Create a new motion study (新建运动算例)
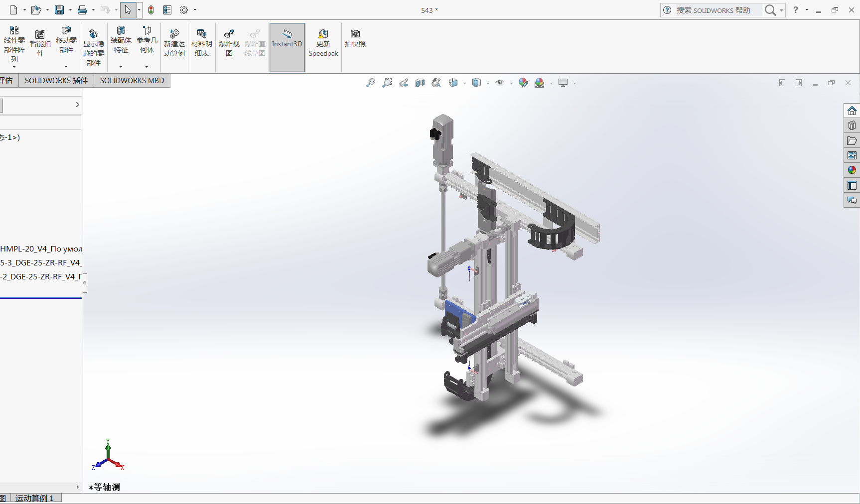The image size is (860, 504). [174, 43]
